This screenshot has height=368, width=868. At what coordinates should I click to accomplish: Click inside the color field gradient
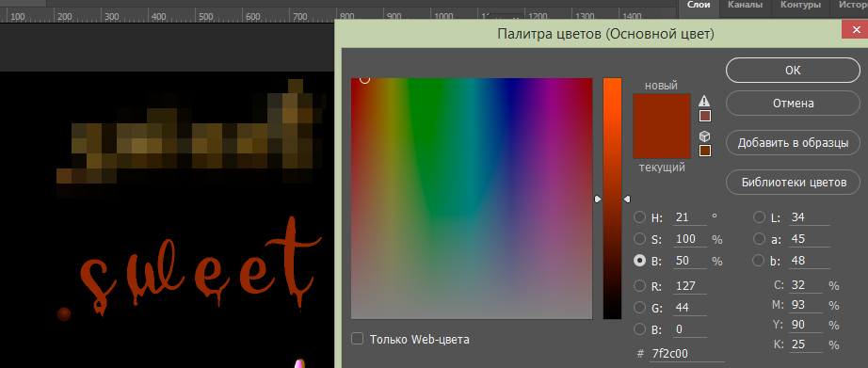click(472, 198)
